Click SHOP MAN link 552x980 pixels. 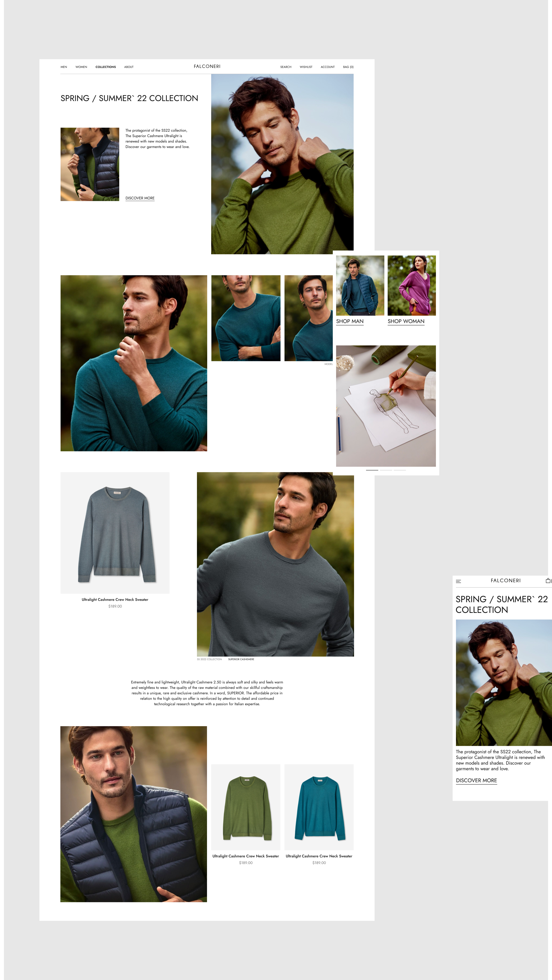click(349, 321)
